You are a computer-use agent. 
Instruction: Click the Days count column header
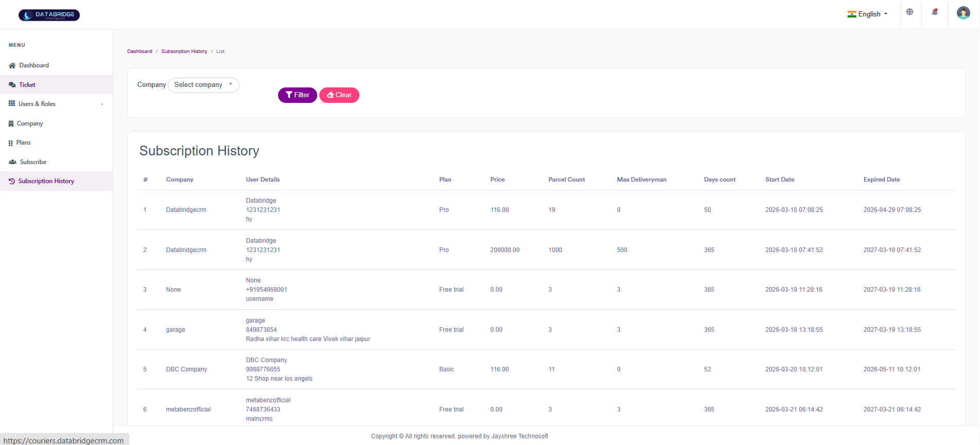719,180
